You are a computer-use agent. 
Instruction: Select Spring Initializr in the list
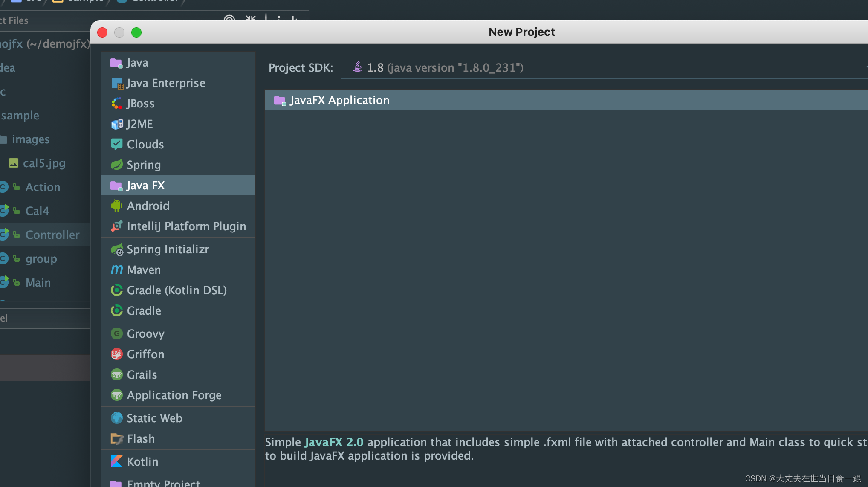(168, 249)
